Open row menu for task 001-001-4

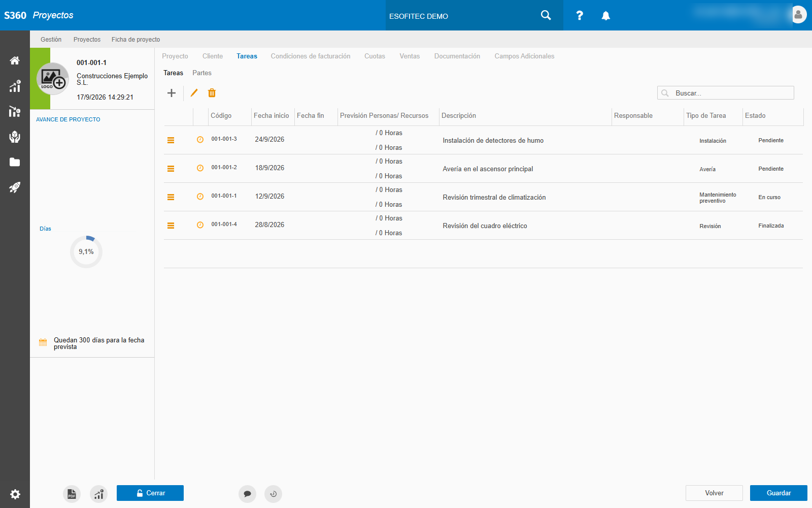[171, 226]
